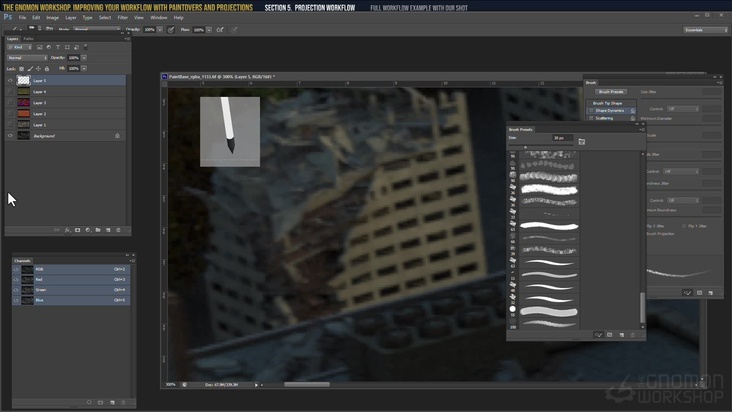Open the Window menu
This screenshot has height=412, width=732.
(x=159, y=17)
